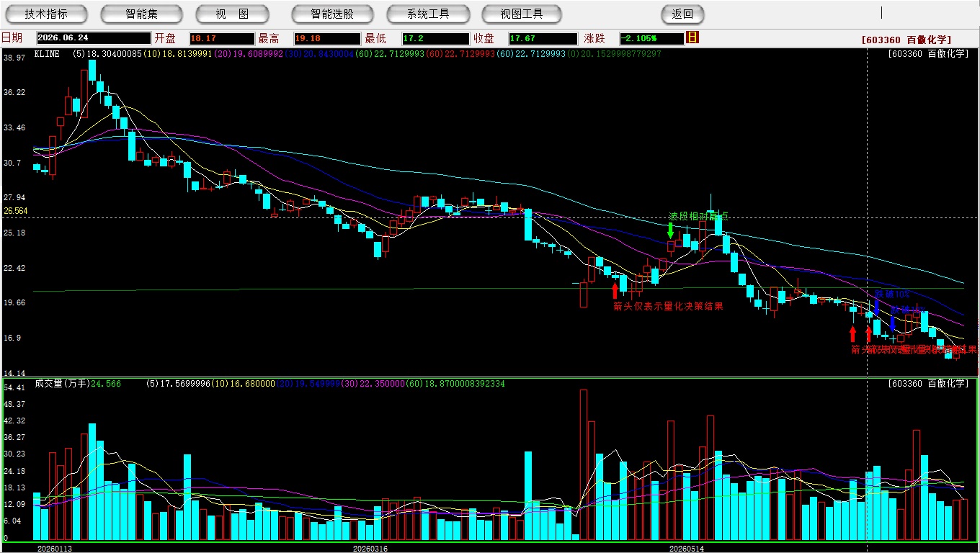Click the 智能选股 button
This screenshot has height=553, width=980.
[x=332, y=14]
